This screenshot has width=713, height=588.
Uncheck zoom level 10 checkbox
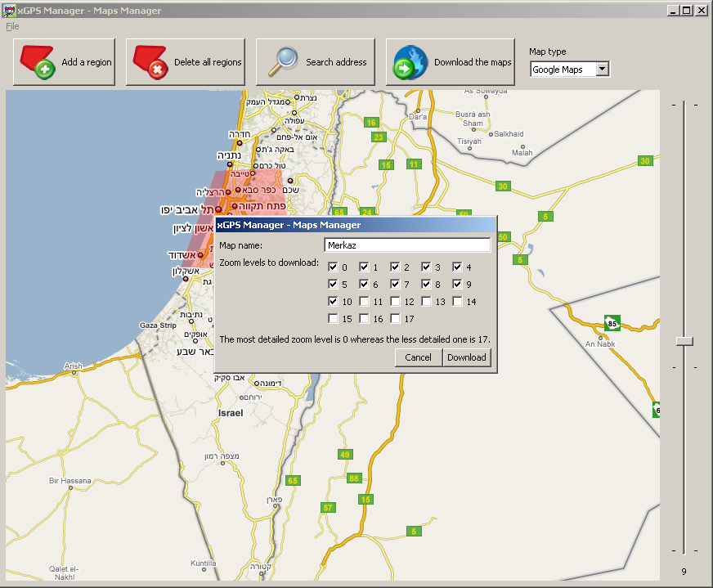[333, 302]
